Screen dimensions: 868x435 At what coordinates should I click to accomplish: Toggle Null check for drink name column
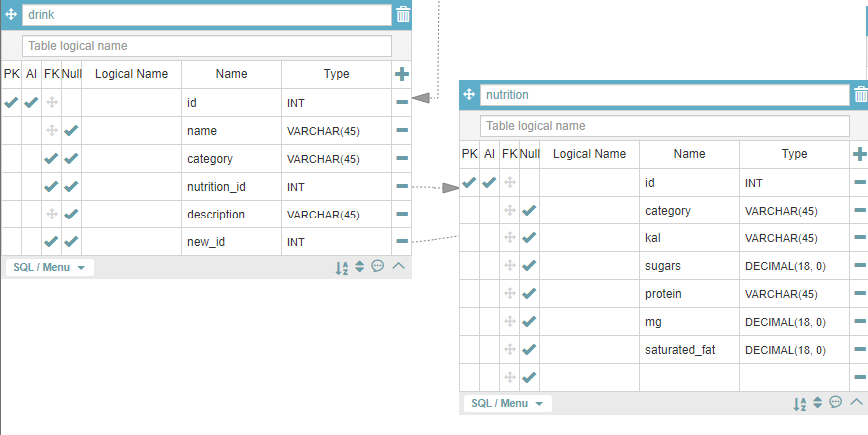[71, 130]
